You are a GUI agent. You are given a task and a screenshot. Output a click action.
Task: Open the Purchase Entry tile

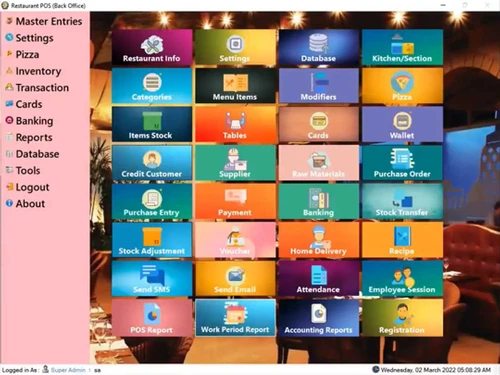152,201
